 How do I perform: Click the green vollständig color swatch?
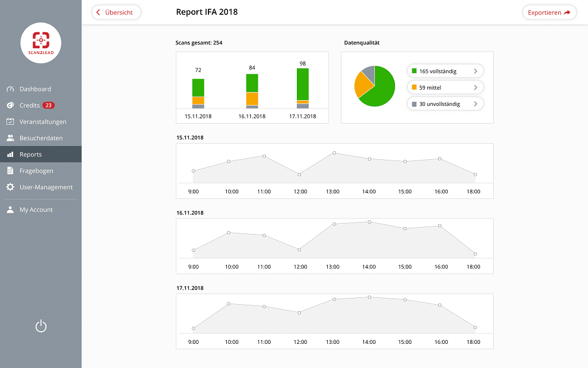pos(414,71)
